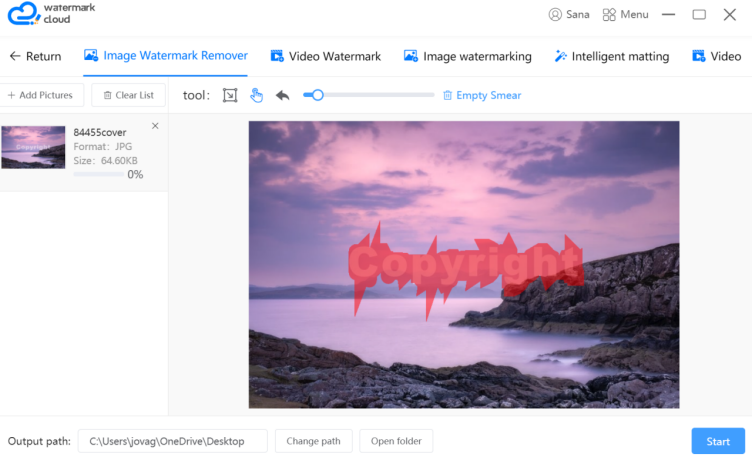The width and height of the screenshot is (753, 457).
Task: Click the Size: 64.60KB text
Action: coord(106,160)
